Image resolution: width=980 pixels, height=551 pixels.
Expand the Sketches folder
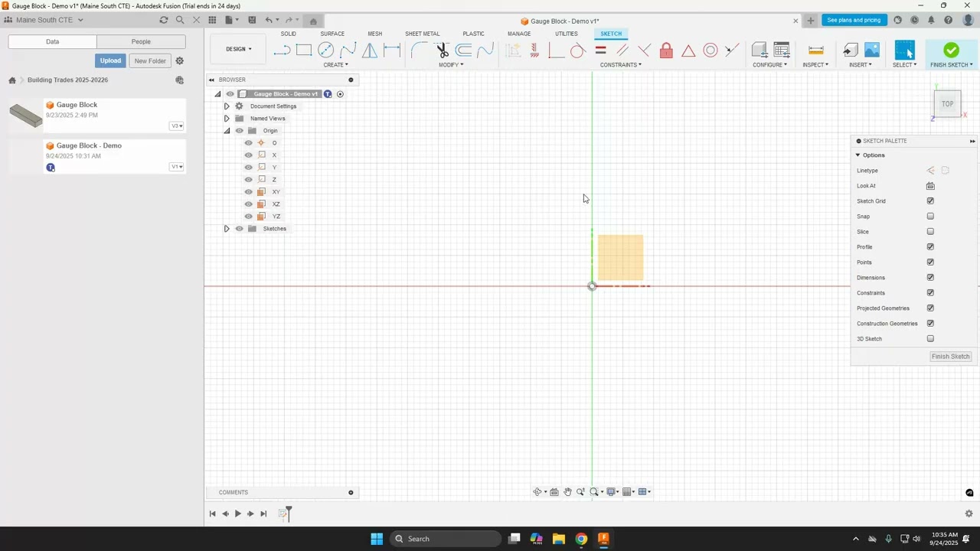(227, 229)
